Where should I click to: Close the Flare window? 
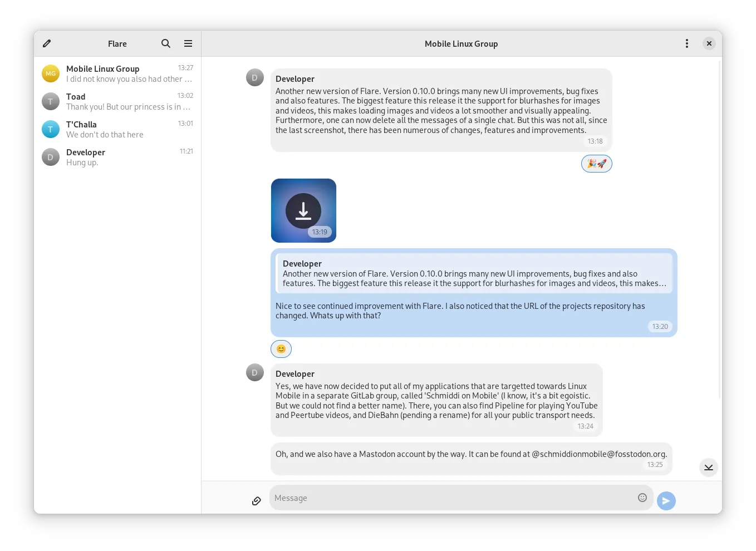click(709, 43)
